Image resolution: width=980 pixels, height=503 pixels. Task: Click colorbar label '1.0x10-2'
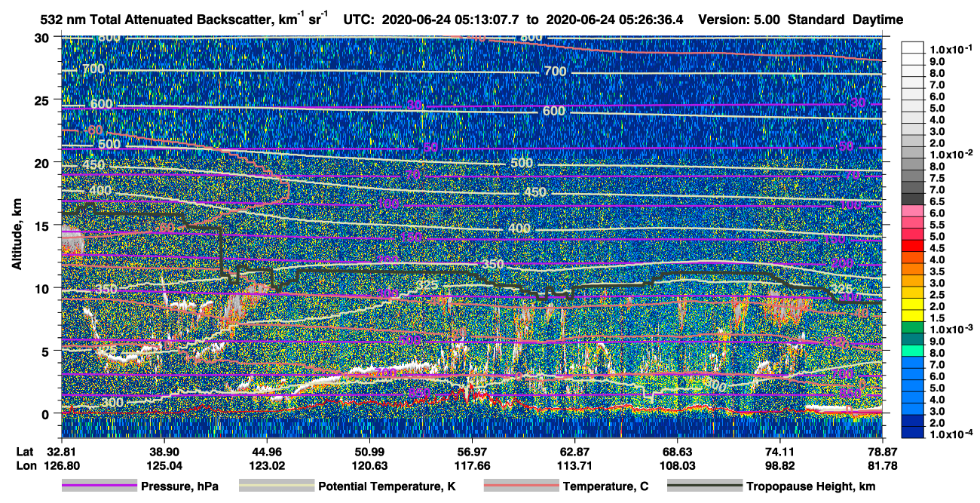(951, 154)
